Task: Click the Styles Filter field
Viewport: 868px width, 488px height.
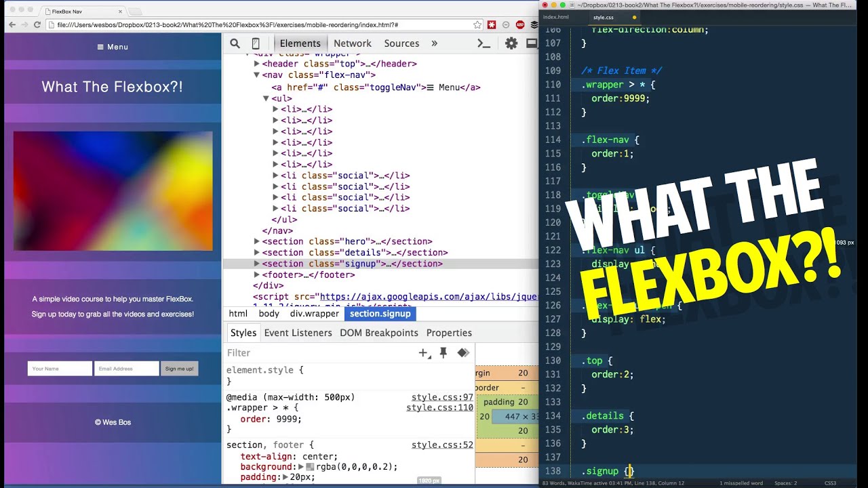Action: click(319, 352)
